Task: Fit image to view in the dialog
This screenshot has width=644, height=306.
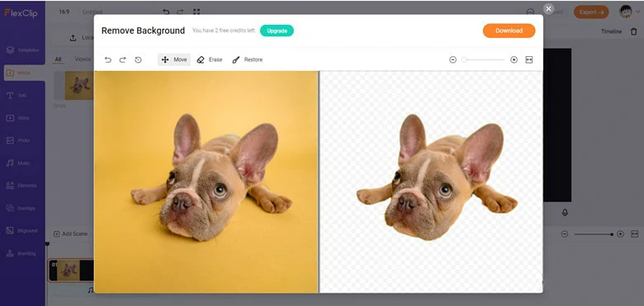Action: click(x=529, y=60)
